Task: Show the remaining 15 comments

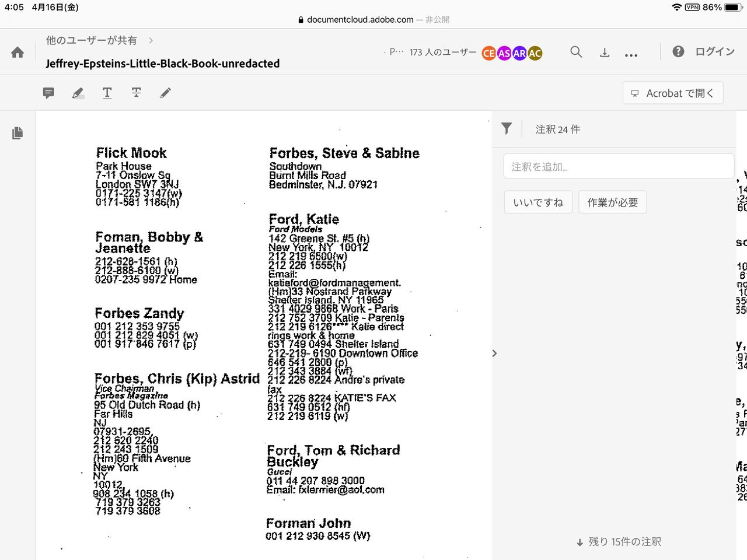Action: pos(619,542)
